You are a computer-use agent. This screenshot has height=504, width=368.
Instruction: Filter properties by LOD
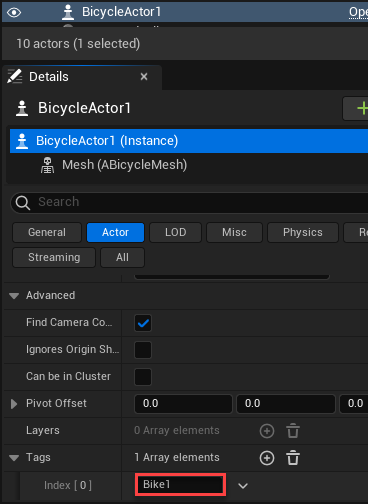176,232
